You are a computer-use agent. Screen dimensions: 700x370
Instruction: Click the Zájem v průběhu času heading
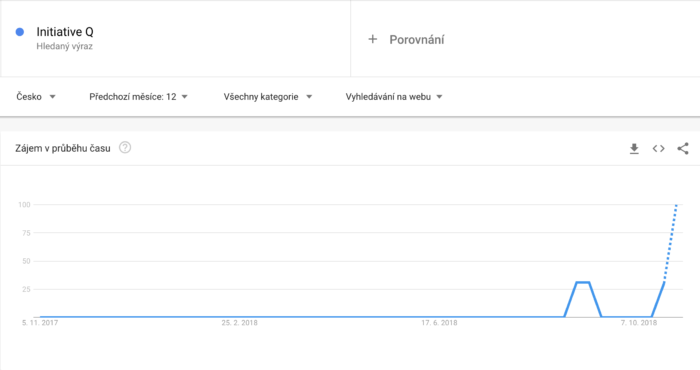point(62,148)
